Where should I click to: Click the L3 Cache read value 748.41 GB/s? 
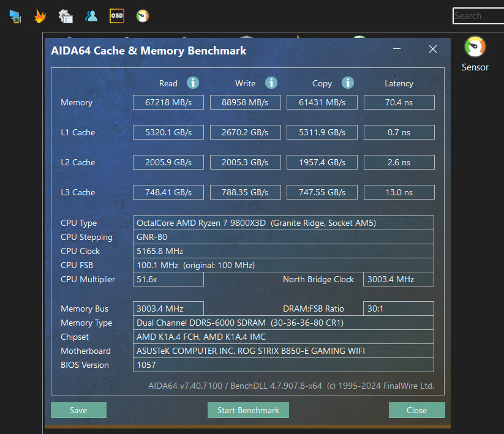point(168,192)
